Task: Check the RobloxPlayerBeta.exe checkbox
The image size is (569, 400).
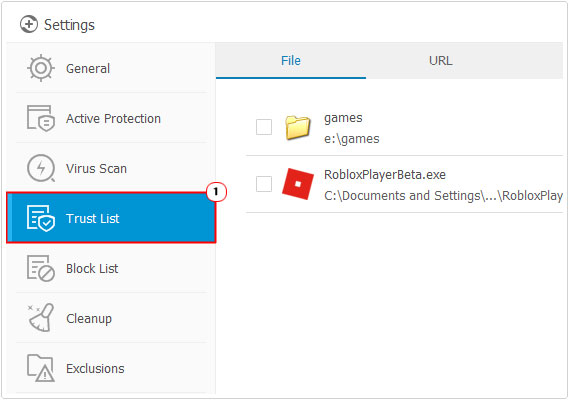Action: 264,184
